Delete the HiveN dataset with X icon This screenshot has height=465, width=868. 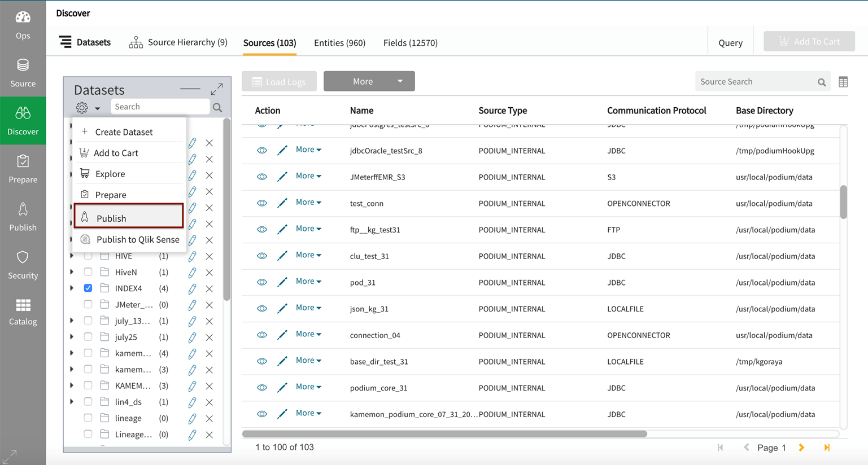tap(209, 273)
